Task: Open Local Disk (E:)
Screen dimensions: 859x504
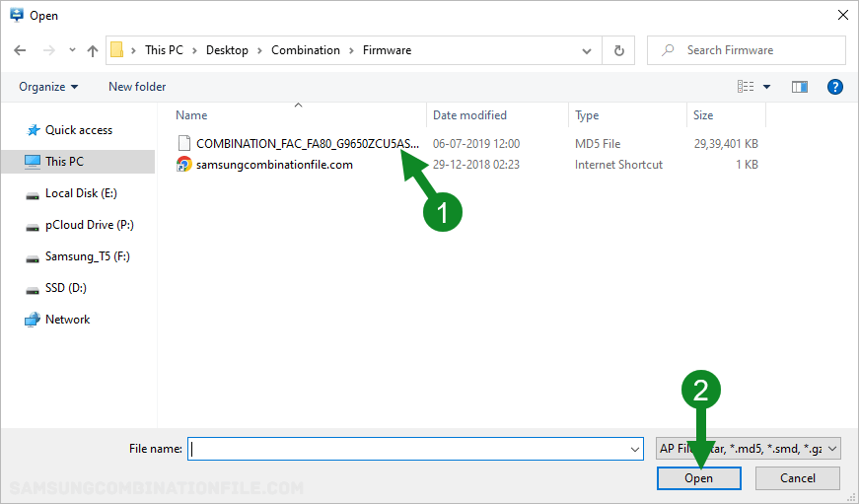Action: click(81, 193)
